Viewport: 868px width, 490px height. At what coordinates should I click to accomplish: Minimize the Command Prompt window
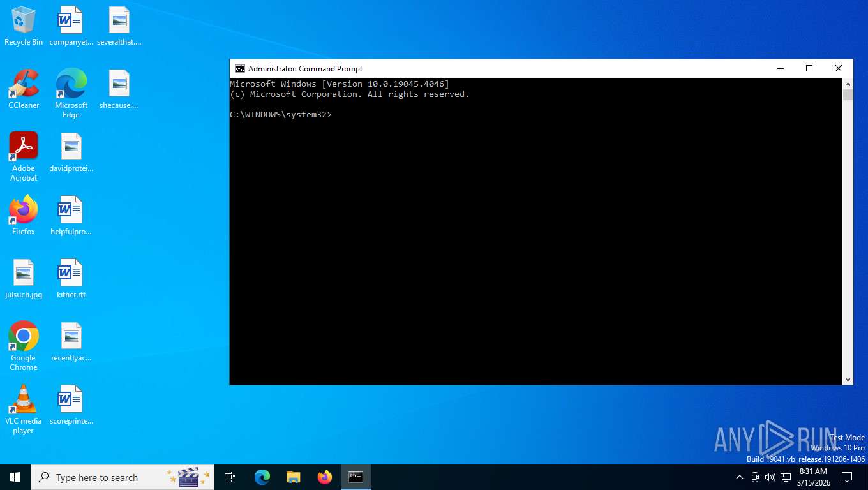point(780,69)
